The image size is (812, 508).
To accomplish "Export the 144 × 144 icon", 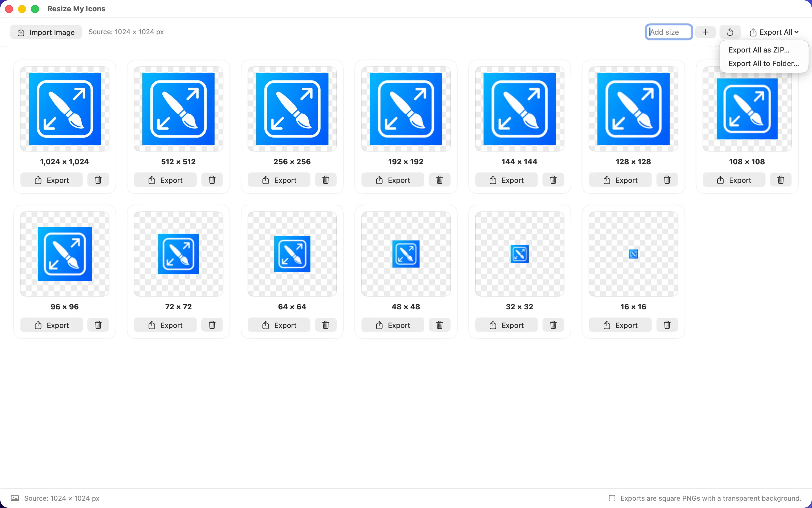I will [507, 180].
